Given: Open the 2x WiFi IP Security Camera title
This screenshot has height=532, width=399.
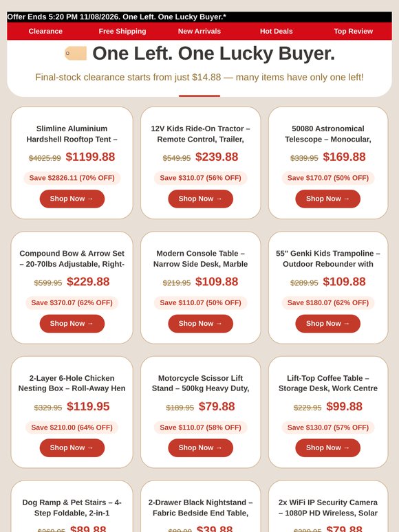Looking at the screenshot, I should tap(327, 507).
